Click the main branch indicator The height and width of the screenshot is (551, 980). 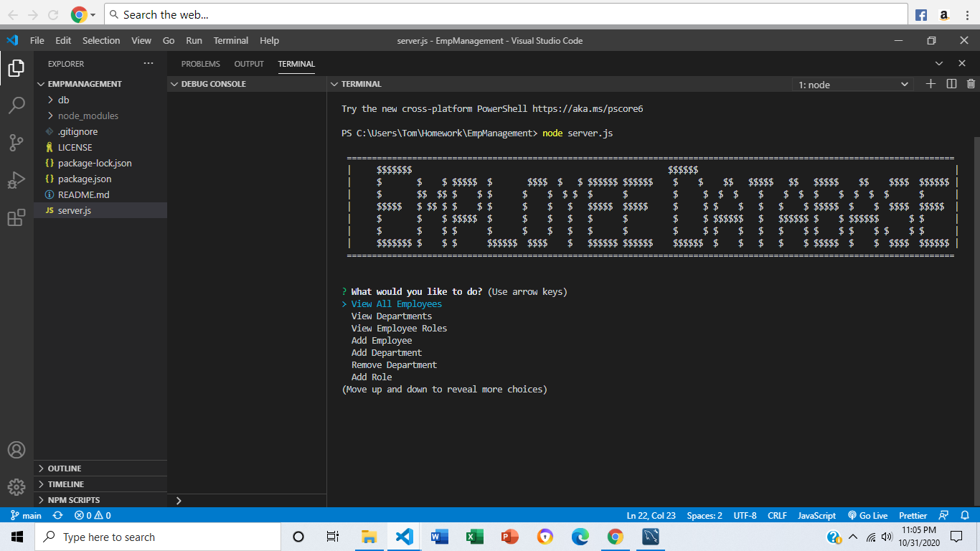click(25, 515)
